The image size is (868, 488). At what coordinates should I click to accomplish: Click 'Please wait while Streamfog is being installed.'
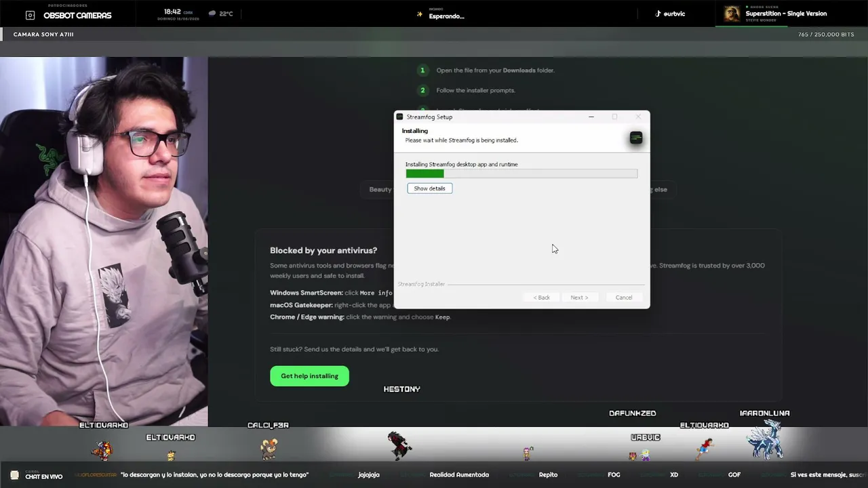point(462,140)
